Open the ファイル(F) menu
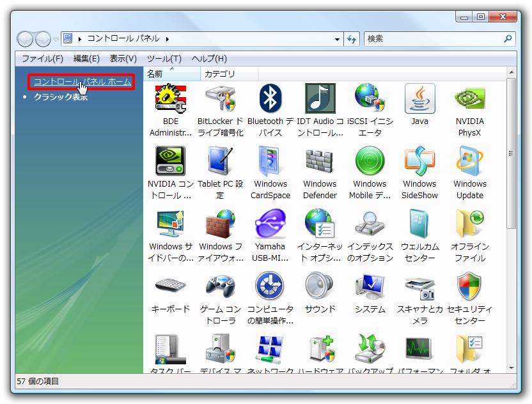This screenshot has width=532, height=404. tap(42, 58)
